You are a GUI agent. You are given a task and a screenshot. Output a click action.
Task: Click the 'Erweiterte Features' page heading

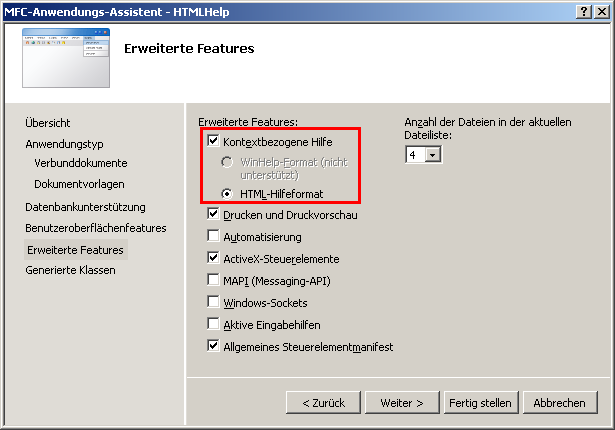189,49
